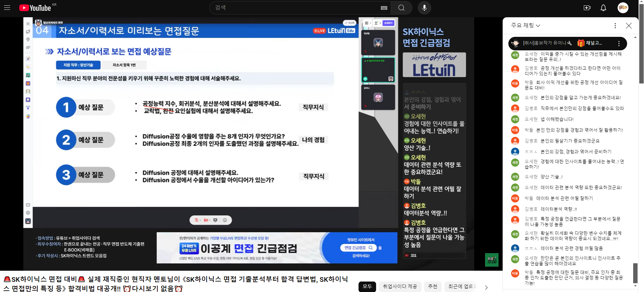Open pinned message options three-dot menu
The width and height of the screenshot is (644, 292).
click(619, 43)
